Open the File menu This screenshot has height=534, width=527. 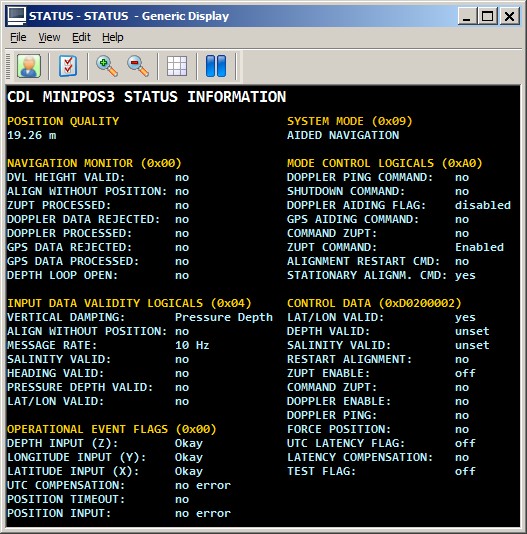[x=18, y=37]
